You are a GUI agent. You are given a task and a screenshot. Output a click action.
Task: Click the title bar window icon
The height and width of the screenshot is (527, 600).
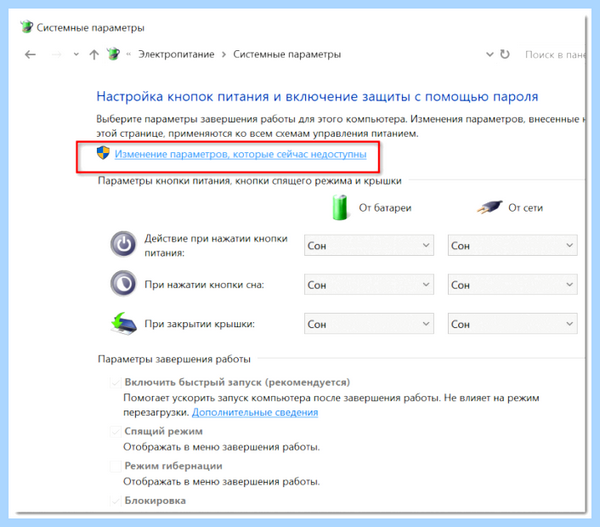(x=27, y=27)
